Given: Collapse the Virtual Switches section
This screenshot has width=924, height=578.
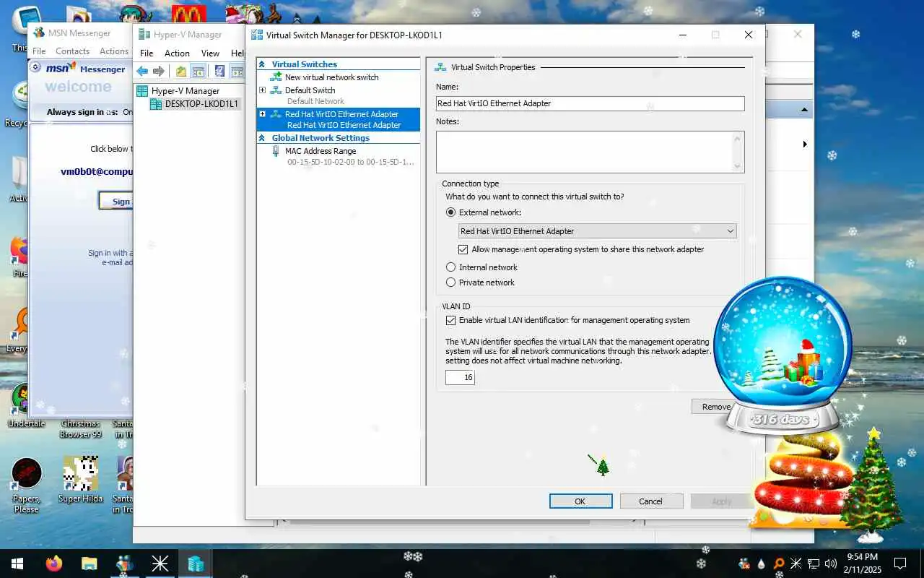Looking at the screenshot, I should click(262, 64).
